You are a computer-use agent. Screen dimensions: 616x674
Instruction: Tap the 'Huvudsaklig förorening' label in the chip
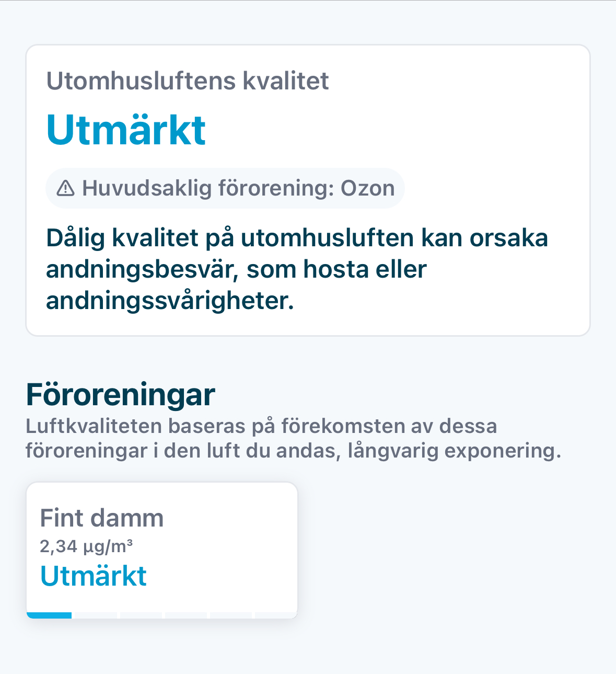(x=207, y=188)
